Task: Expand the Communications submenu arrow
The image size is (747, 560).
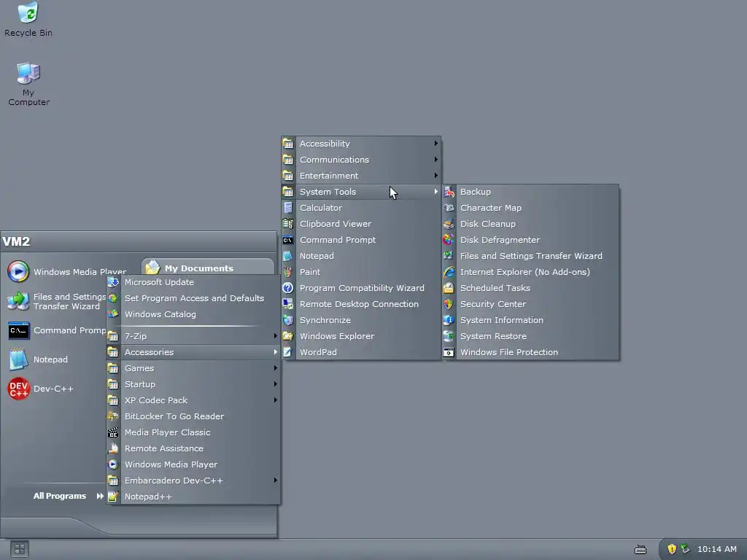Action: pyautogui.click(x=436, y=160)
